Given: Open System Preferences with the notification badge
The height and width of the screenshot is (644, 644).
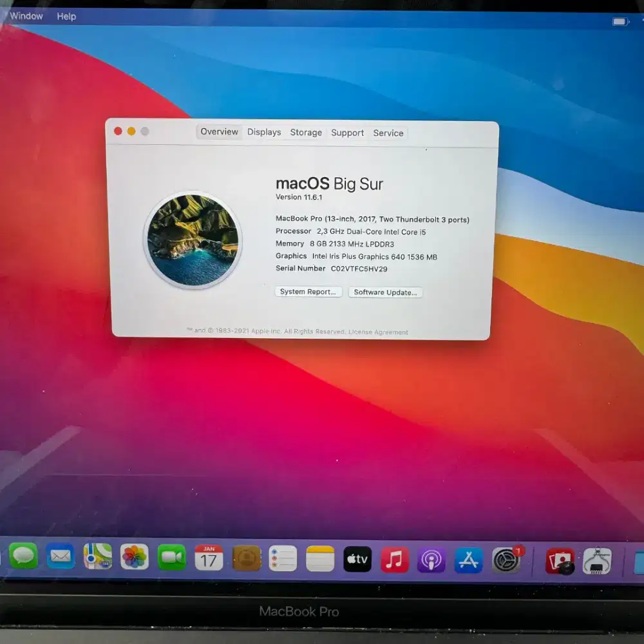Looking at the screenshot, I should pos(505,558).
